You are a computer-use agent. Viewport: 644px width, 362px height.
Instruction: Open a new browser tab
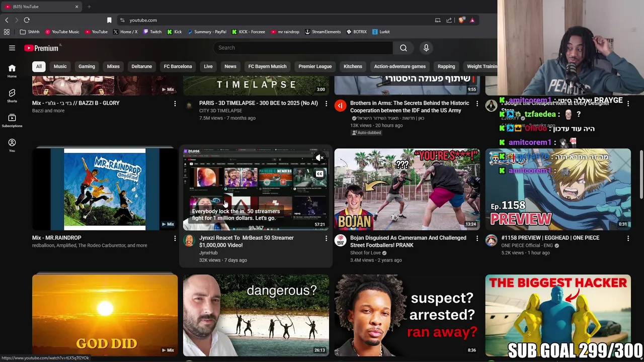pyautogui.click(x=89, y=7)
